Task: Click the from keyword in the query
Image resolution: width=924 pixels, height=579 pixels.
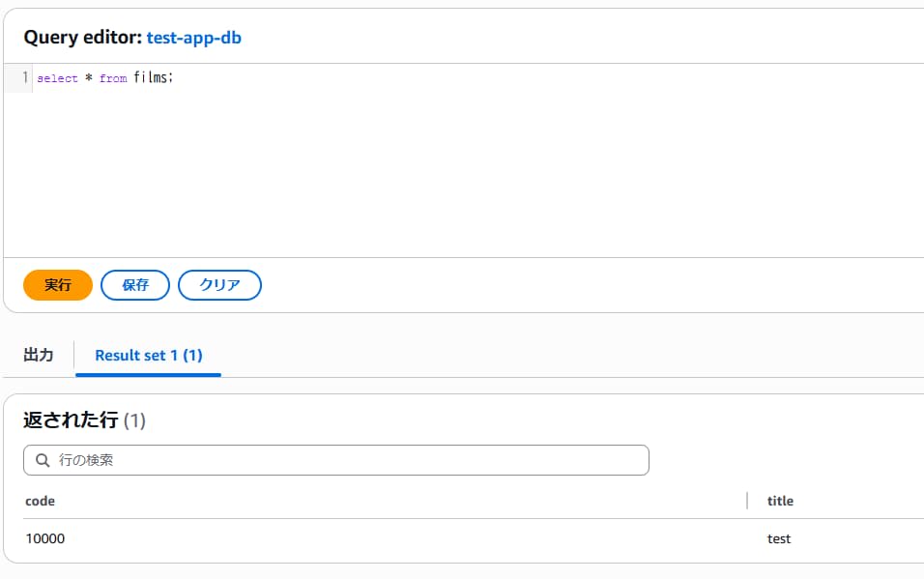Action: click(x=113, y=78)
